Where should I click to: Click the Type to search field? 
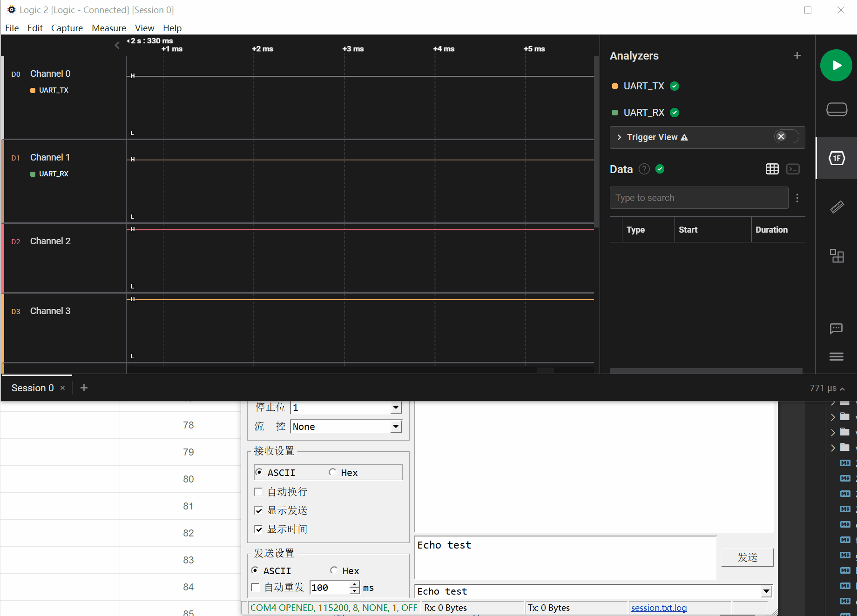pyautogui.click(x=699, y=198)
